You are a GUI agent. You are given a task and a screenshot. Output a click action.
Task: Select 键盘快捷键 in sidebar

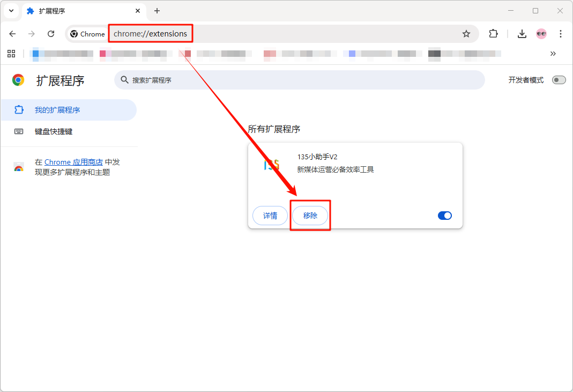54,131
